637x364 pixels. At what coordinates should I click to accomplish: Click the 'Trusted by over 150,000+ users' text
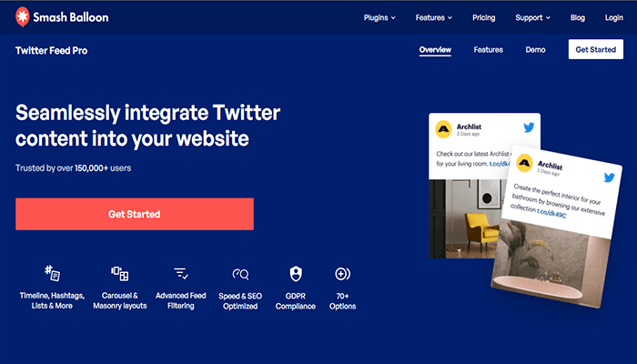(x=73, y=168)
